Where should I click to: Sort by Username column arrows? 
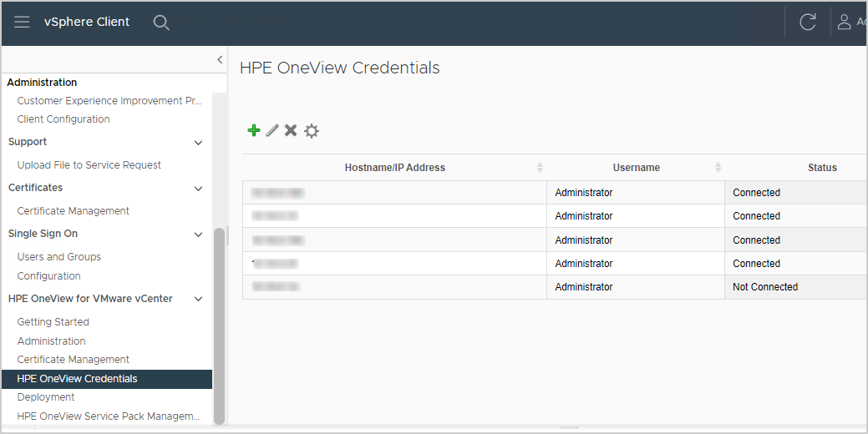click(x=718, y=168)
